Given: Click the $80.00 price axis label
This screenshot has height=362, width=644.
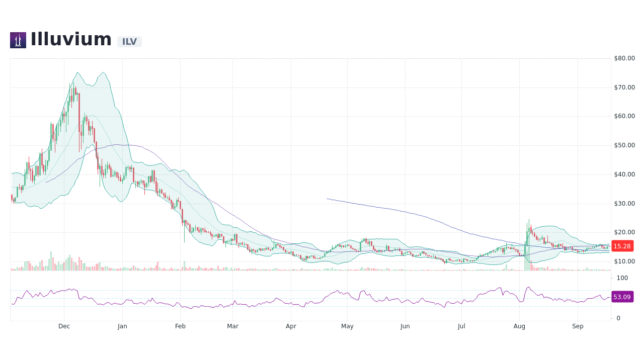Looking at the screenshot, I should tap(624, 58).
